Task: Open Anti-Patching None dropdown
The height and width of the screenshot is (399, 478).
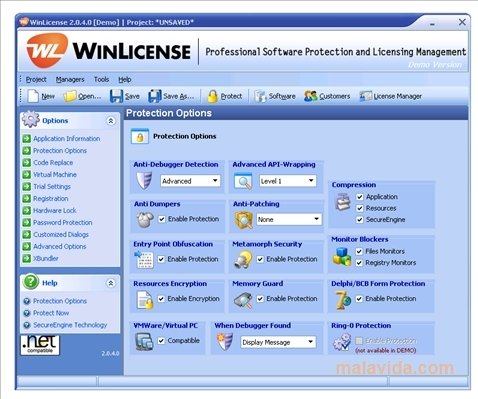Action: pyautogui.click(x=289, y=219)
